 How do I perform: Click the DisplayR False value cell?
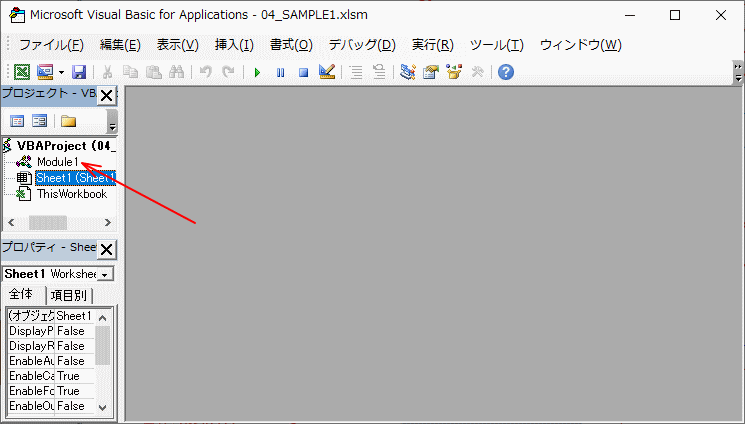pyautogui.click(x=75, y=346)
